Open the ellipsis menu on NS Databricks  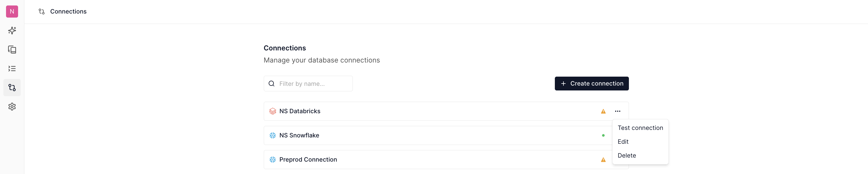coord(618,111)
